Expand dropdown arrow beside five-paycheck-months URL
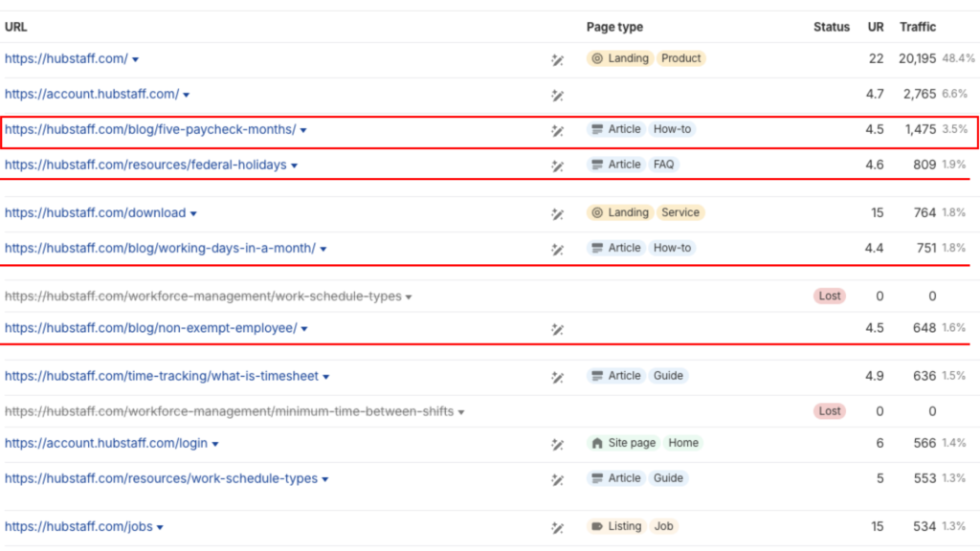The height and width of the screenshot is (551, 980). click(303, 130)
